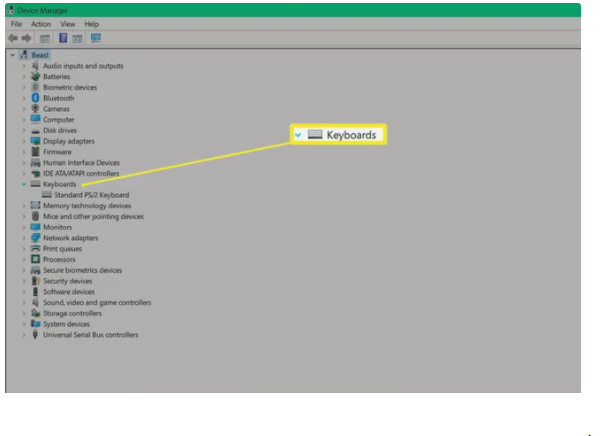Collapse the Keyboards category in the tree

point(24,184)
